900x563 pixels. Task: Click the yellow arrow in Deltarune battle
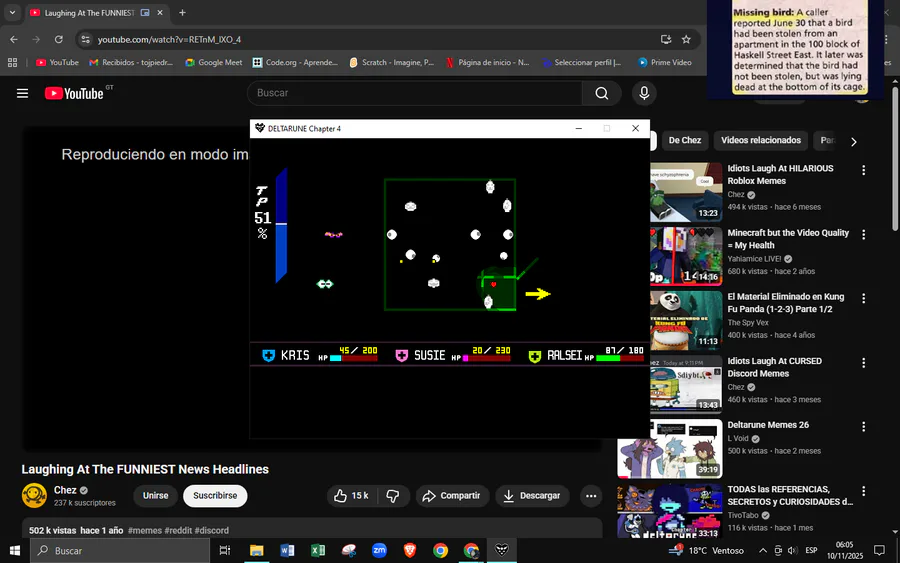tap(538, 294)
